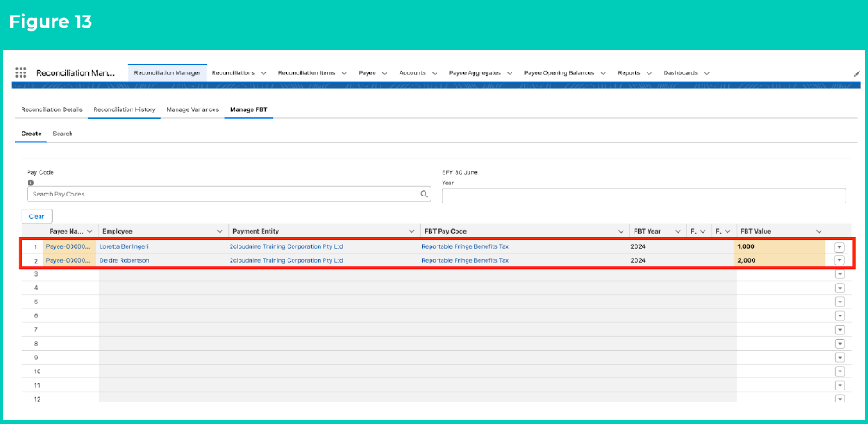Open the Accounts nav tab
This screenshot has width=868, height=424.
coord(412,72)
